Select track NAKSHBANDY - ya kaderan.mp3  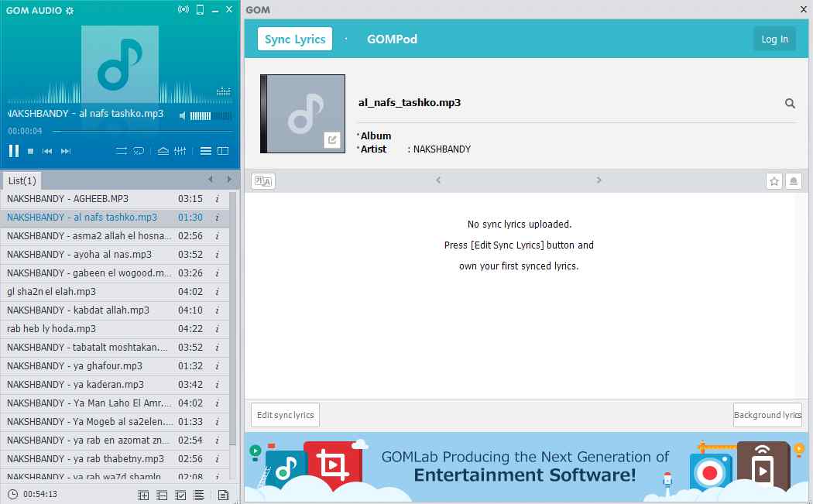tap(115, 385)
